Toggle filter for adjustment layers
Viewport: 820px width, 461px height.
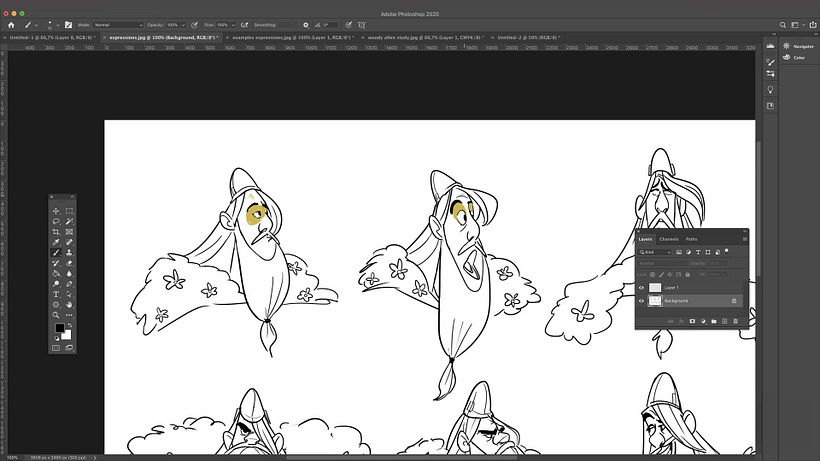pyautogui.click(x=689, y=252)
